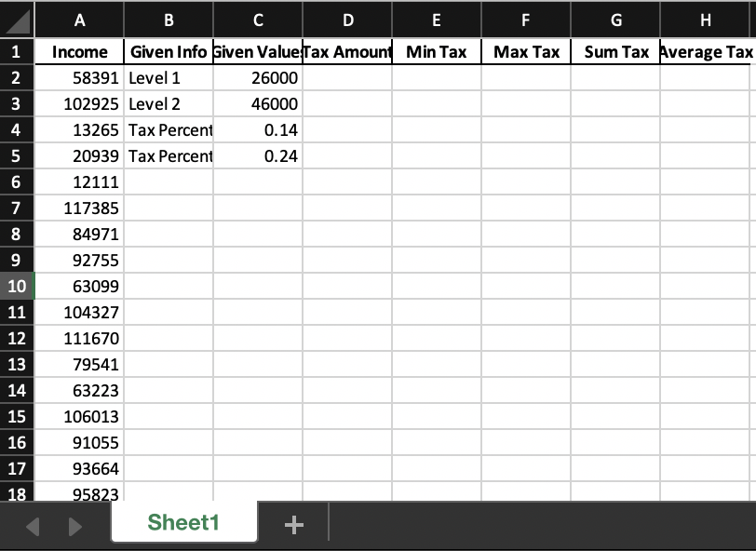
Task: Select the cell containing 0.14
Action: click(258, 130)
